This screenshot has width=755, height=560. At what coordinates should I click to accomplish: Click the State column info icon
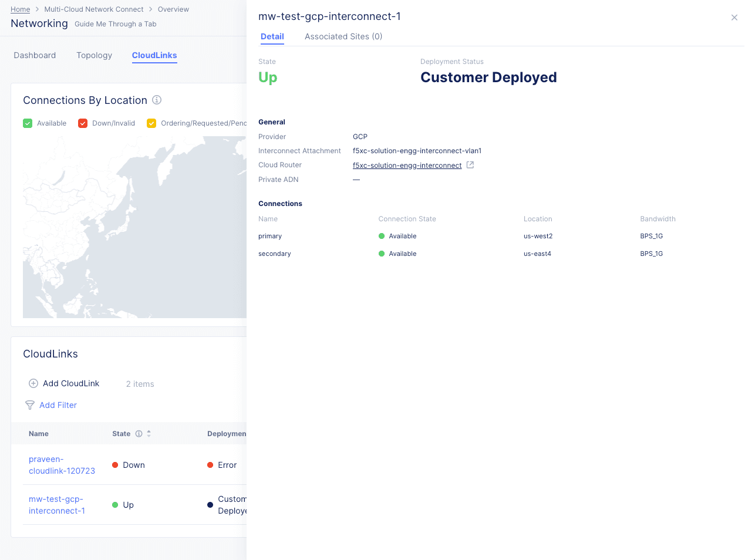(x=138, y=433)
